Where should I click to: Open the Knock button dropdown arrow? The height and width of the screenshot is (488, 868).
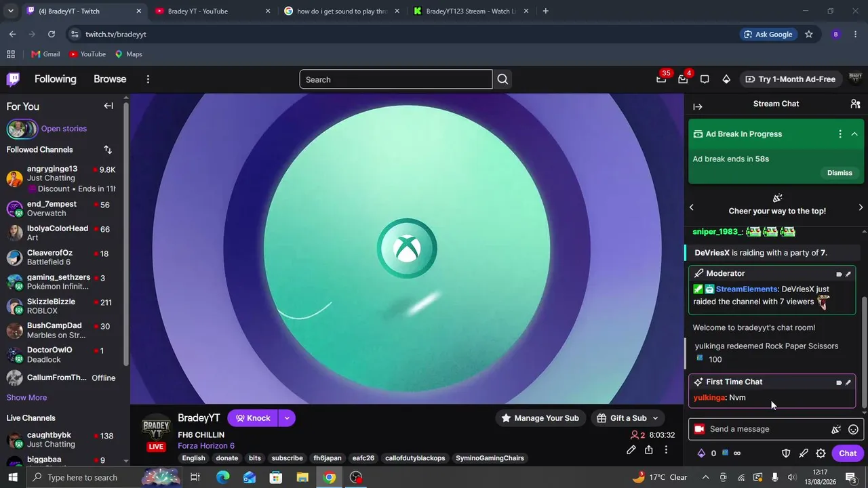[287, 418]
